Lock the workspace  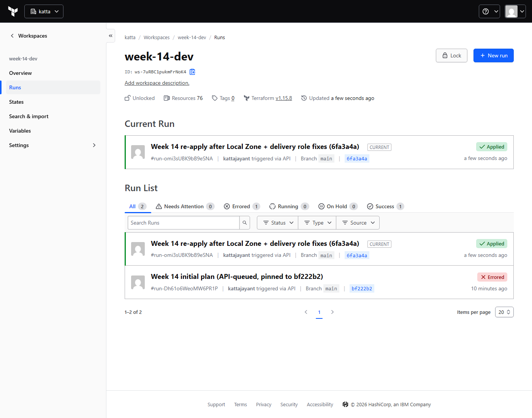coord(451,55)
